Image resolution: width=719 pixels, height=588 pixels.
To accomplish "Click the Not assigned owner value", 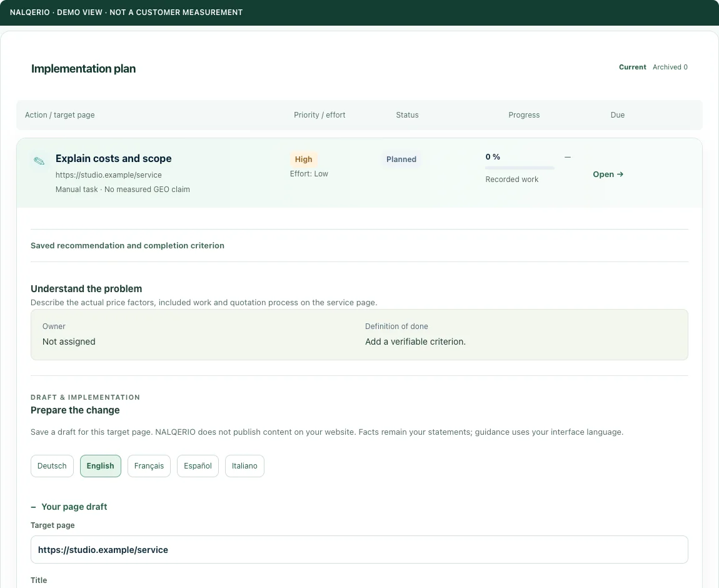I will pyautogui.click(x=69, y=342).
